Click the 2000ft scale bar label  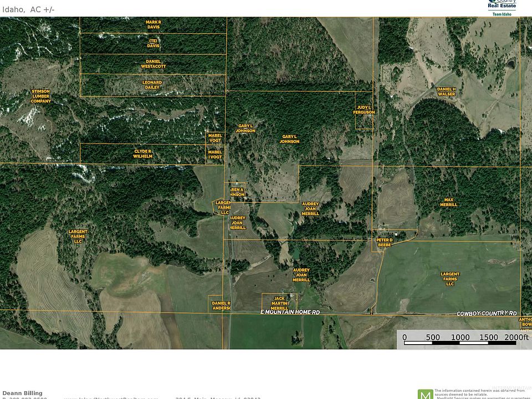[516, 337]
